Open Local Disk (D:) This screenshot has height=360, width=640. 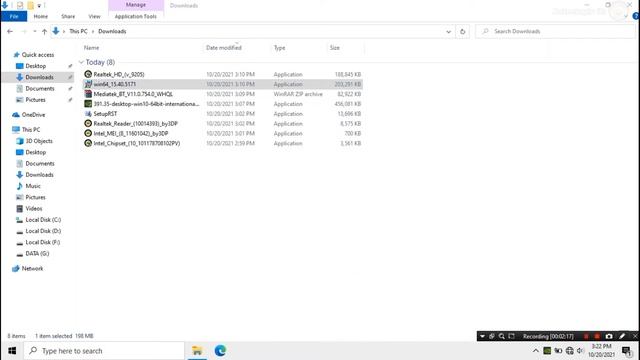point(43,231)
